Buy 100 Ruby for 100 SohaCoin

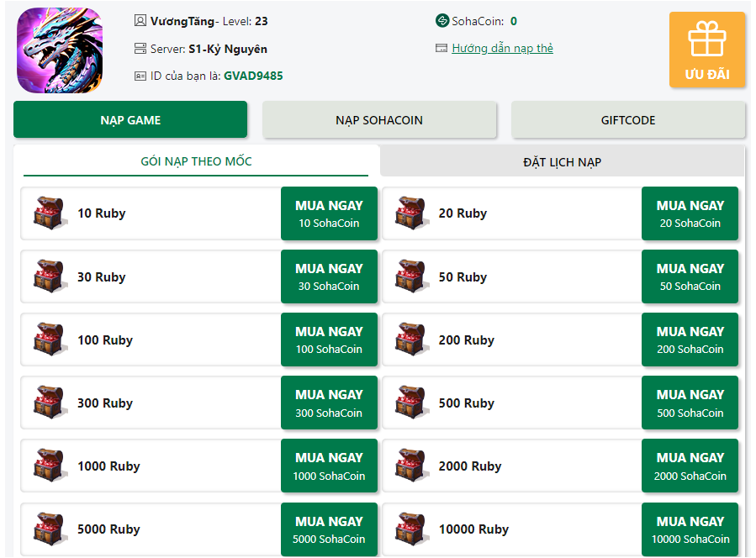pos(329,340)
